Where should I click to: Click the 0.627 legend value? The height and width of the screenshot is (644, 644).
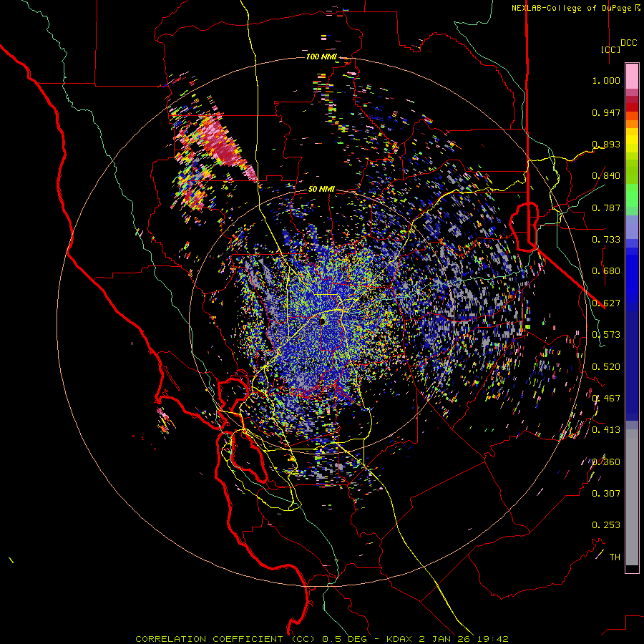(x=606, y=303)
